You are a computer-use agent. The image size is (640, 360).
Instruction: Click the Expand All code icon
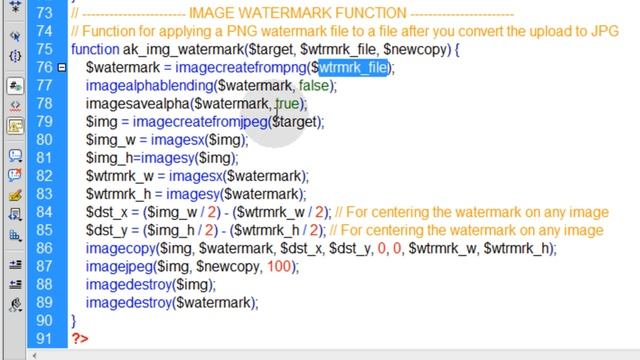(15, 7)
